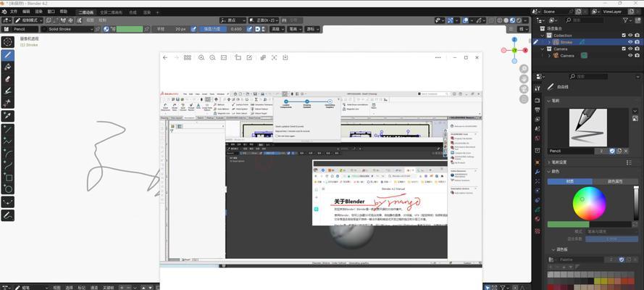Toggle radius pressure sensitivity button
Image resolution: width=644 pixels, height=290 pixels.
[x=195, y=29]
